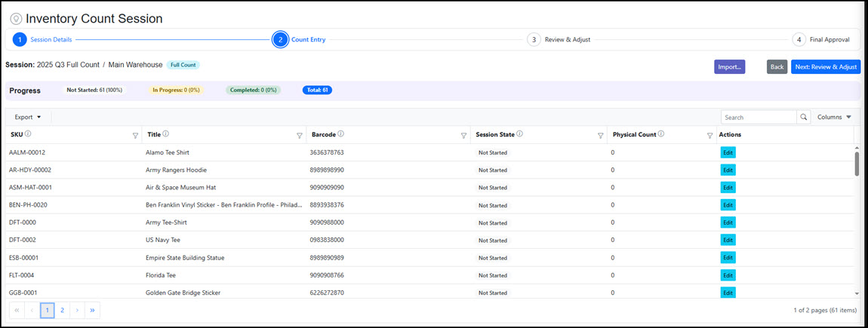Click the search magnifier icon
868x328 pixels.
(804, 118)
